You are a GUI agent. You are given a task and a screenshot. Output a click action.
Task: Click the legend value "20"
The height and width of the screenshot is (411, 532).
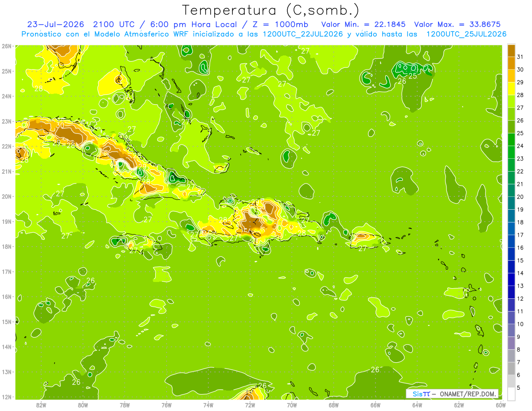point(520,197)
